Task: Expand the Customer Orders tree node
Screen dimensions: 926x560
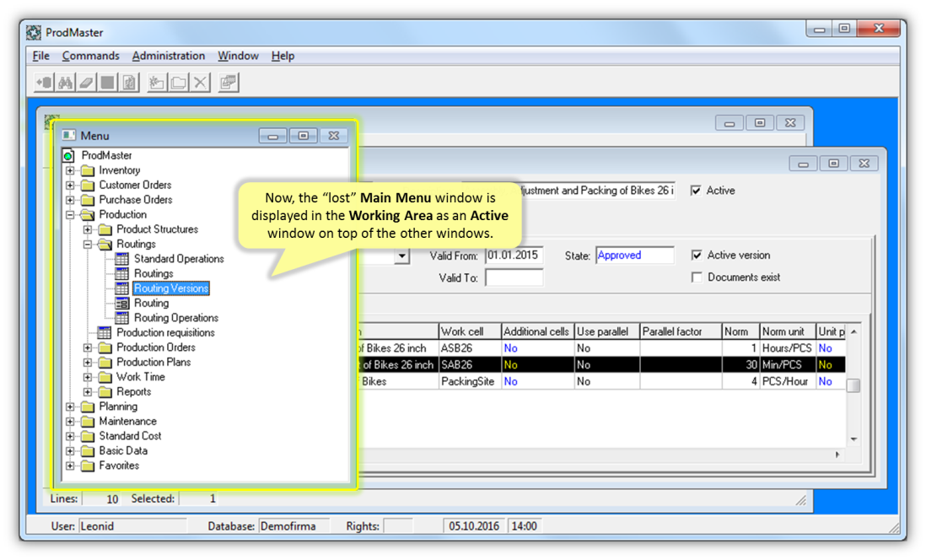Action: point(70,185)
